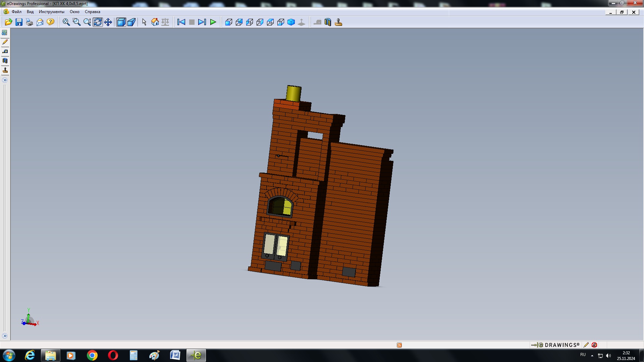Expand bottom-left double chevron panel
The width and height of the screenshot is (644, 362).
coord(5,336)
